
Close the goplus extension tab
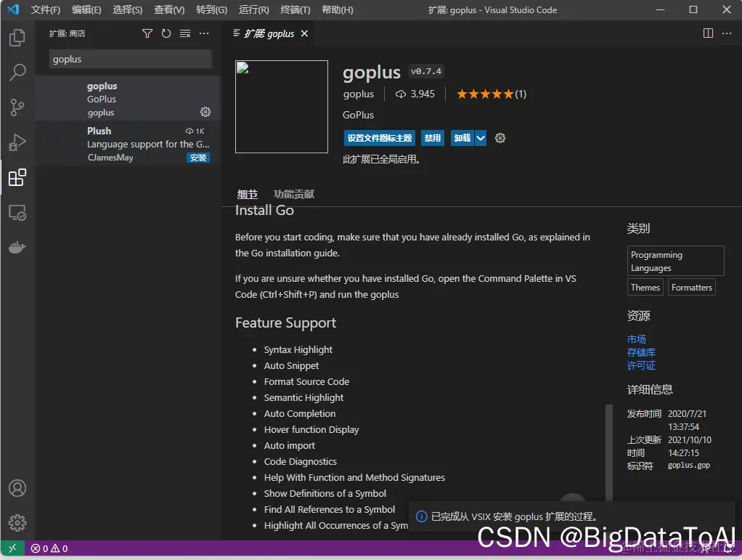point(304,33)
